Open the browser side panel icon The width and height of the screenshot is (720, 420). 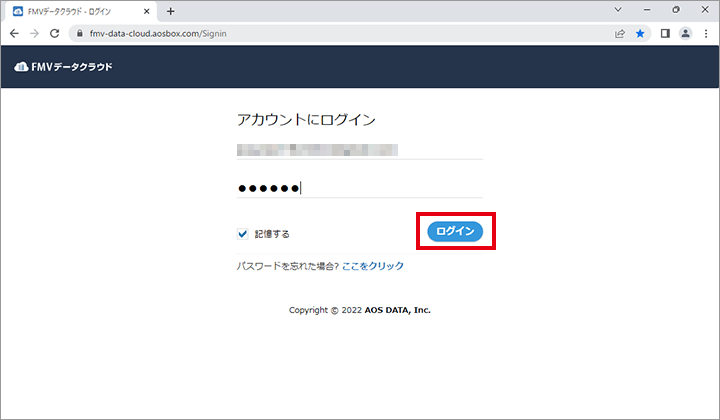(665, 33)
